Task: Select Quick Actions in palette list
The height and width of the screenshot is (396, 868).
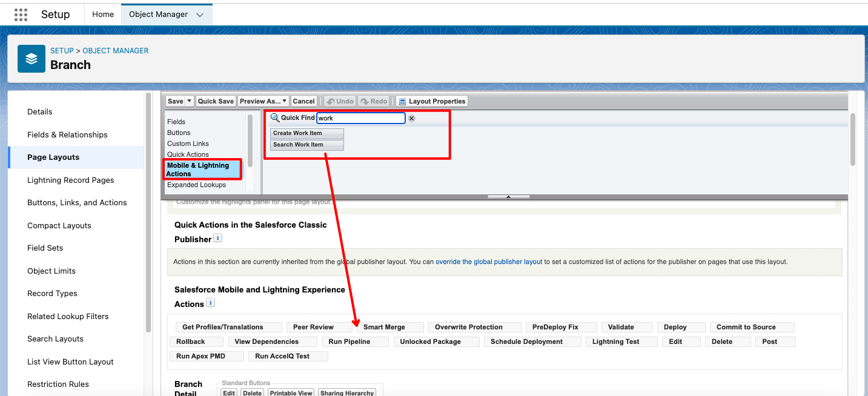Action: 188,154
